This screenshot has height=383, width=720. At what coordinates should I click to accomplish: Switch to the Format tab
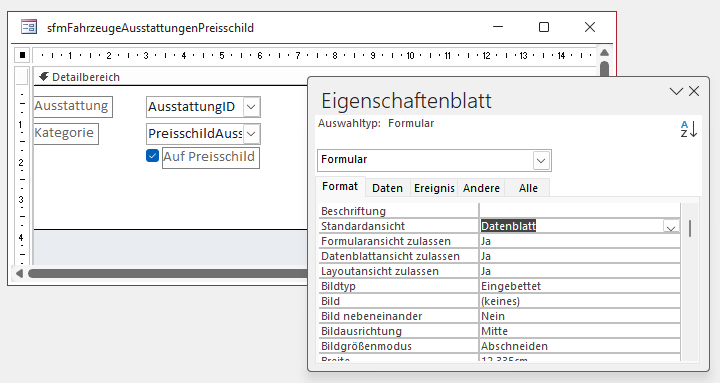pyautogui.click(x=340, y=186)
